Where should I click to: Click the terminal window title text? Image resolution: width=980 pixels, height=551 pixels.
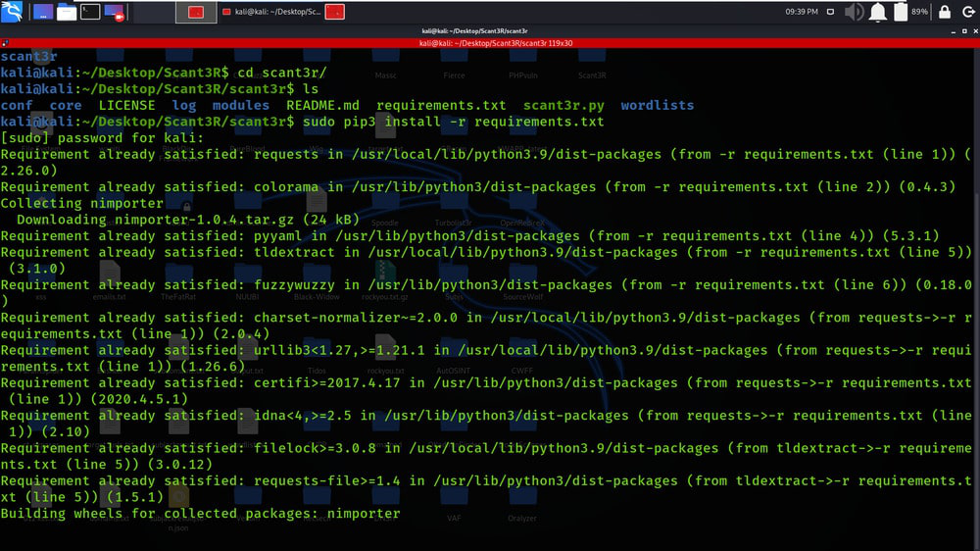point(474,30)
